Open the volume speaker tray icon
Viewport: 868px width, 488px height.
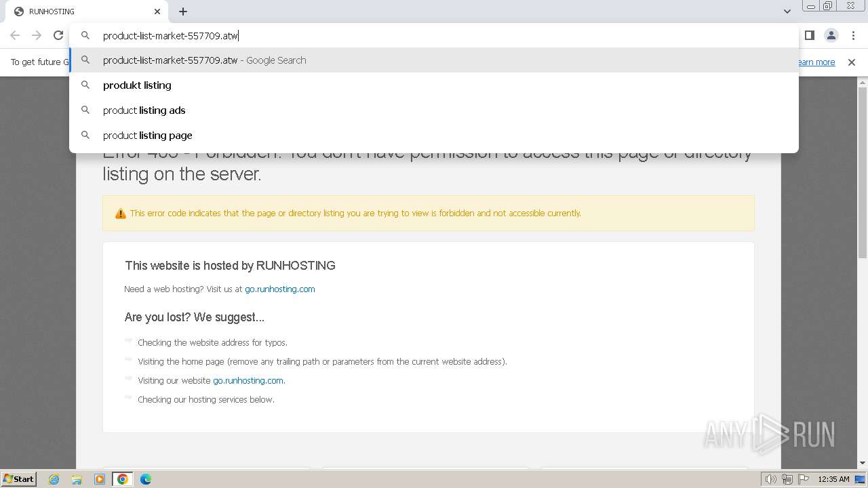tap(770, 479)
